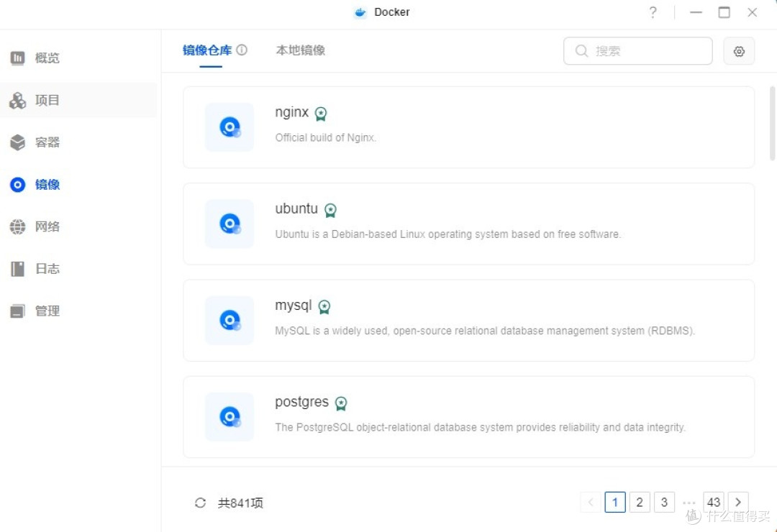
Task: Open the nginx image name
Action: 292,112
